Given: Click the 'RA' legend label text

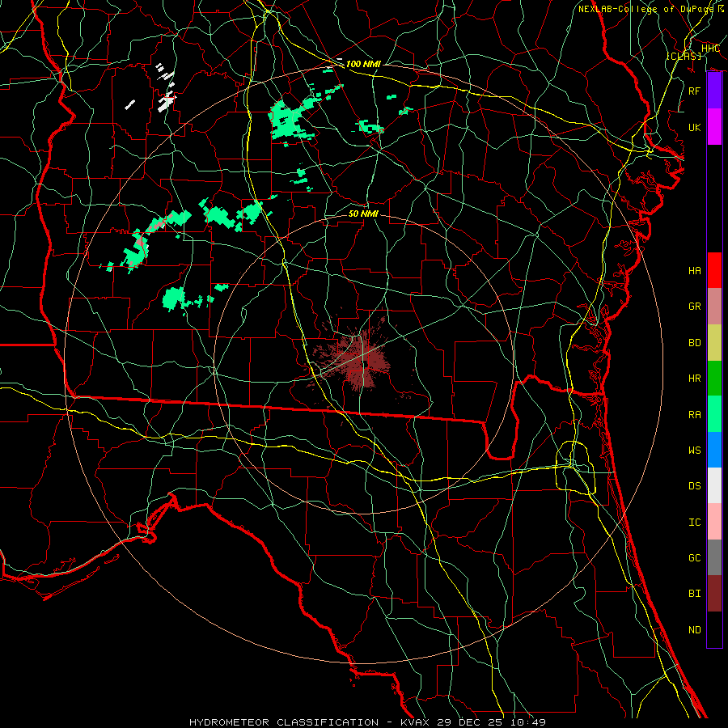Looking at the screenshot, I should (x=694, y=415).
